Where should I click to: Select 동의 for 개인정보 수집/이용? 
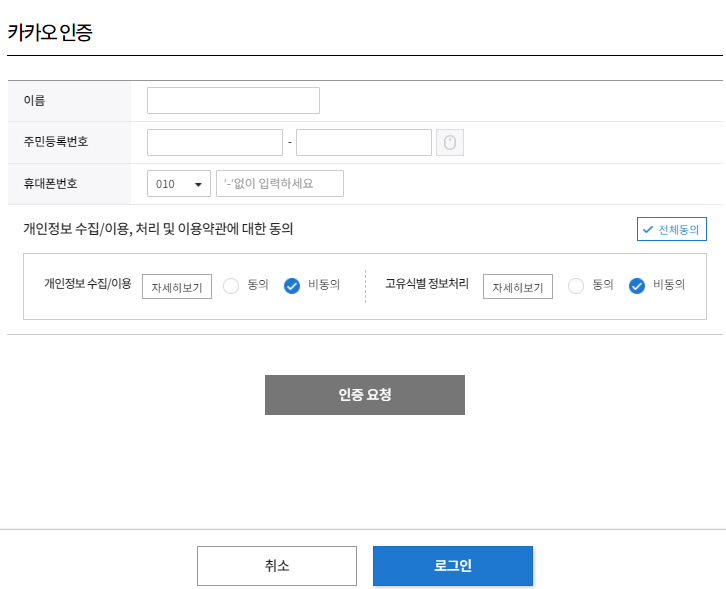click(231, 286)
